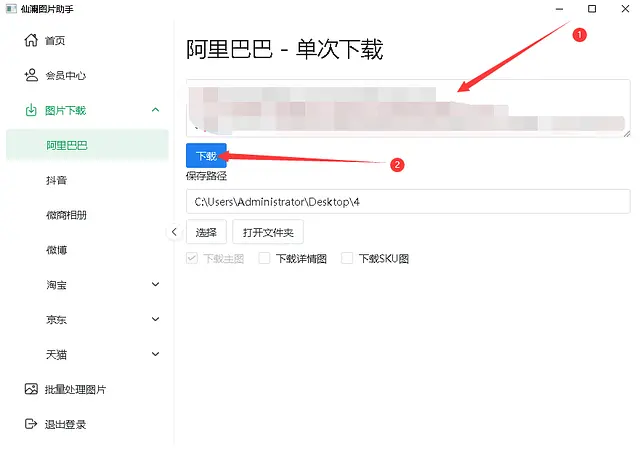Minimize the 仙澜图片助手 window

560,9
